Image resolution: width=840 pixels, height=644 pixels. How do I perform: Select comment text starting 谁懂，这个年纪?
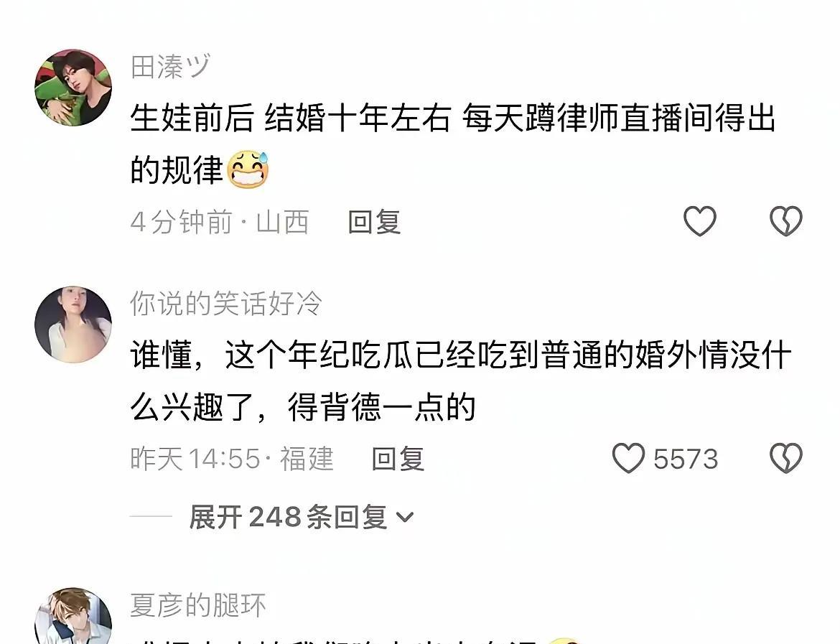click(461, 381)
